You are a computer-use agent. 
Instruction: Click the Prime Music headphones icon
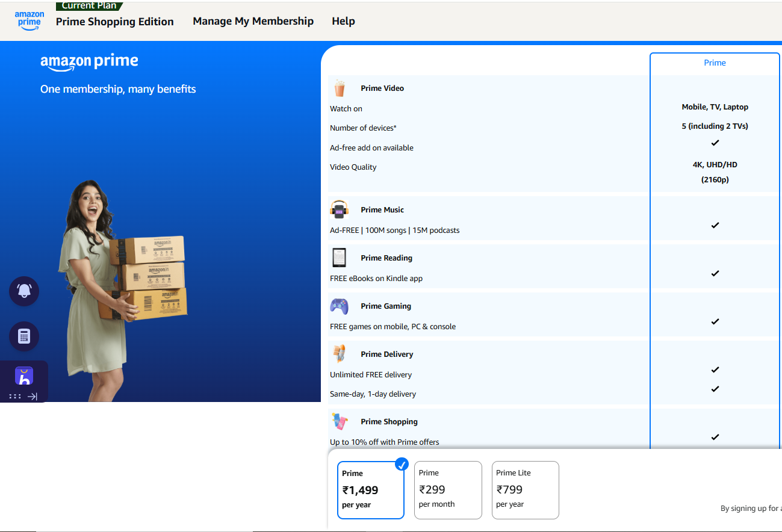(340, 210)
